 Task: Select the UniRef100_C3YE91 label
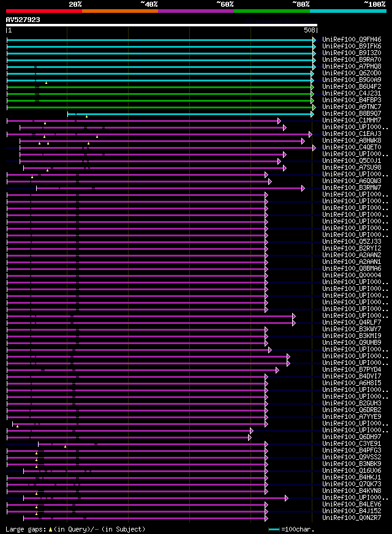[352, 444]
